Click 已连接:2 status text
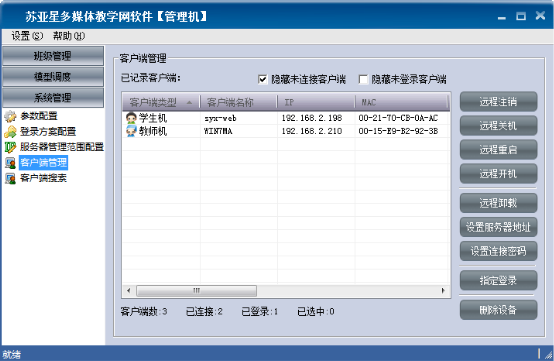This screenshot has width=554, height=361. (x=204, y=312)
